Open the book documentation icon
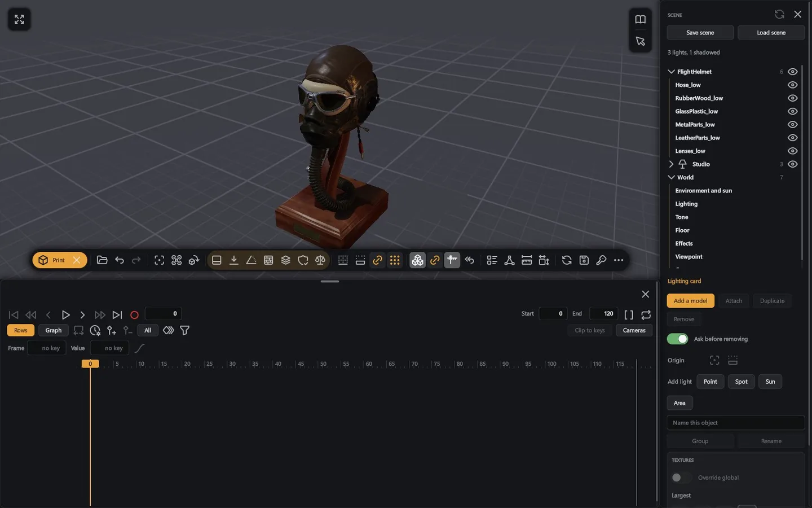The image size is (812, 508). tap(641, 20)
